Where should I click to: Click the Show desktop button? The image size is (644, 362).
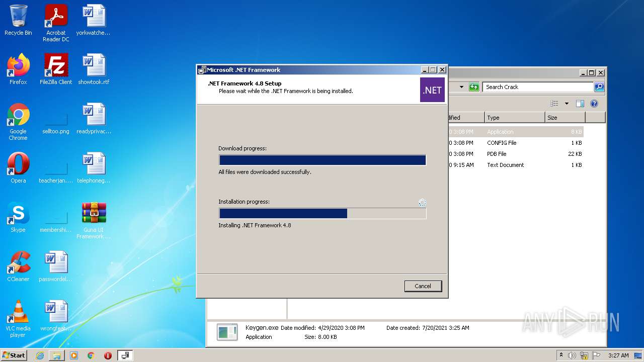click(x=638, y=355)
